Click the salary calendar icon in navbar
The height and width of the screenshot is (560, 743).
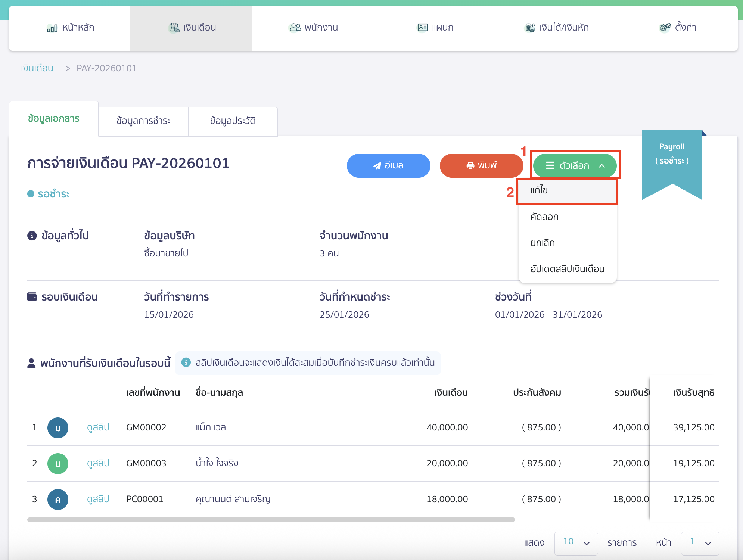(x=174, y=28)
